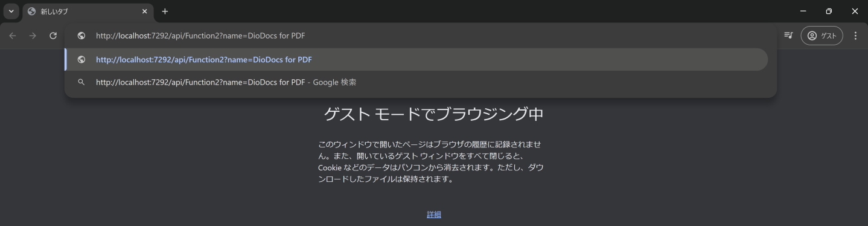Open the ゲスト profile button
Screen dimensions: 868x226
(x=822, y=36)
